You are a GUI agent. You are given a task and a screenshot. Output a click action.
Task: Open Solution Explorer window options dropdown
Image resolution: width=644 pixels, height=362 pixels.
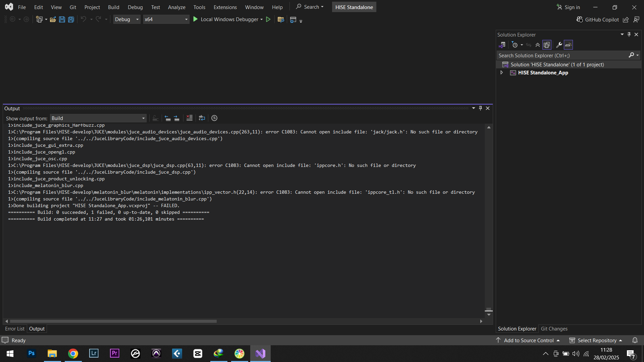click(622, 35)
